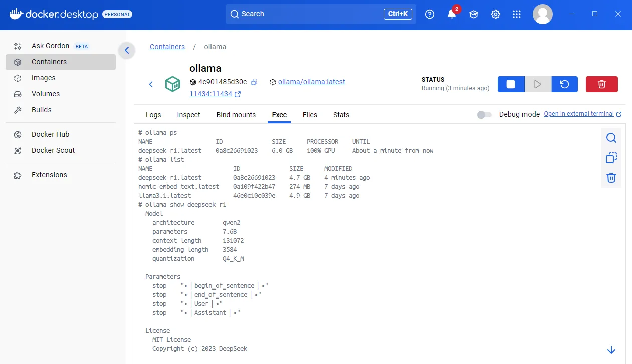632x364 pixels.
Task: Open the Builds section
Action: (x=41, y=110)
